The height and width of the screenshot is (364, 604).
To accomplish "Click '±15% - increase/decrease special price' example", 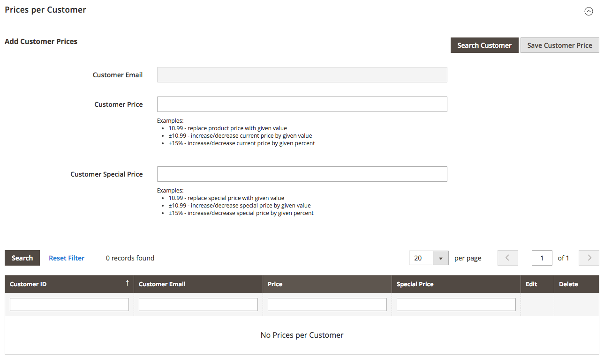I will point(241,213).
